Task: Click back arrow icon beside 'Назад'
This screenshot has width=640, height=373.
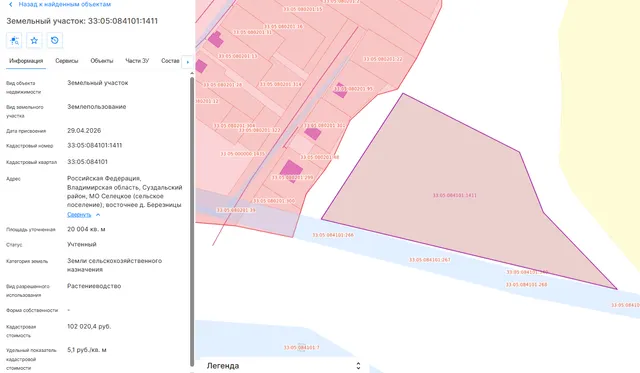Action: pyautogui.click(x=11, y=4)
